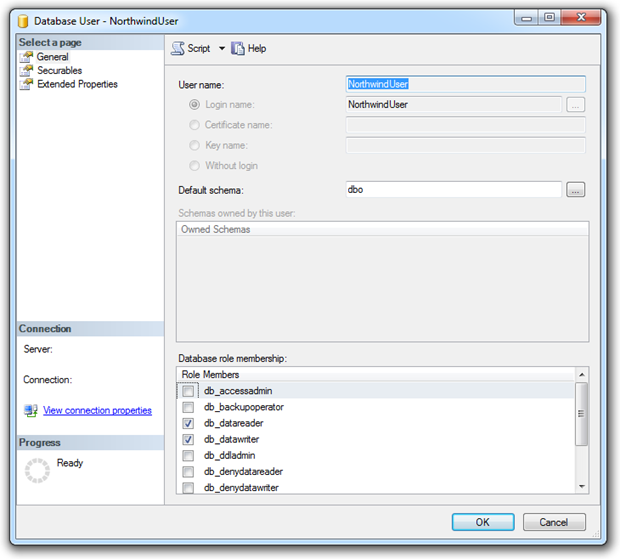Uncheck the db_datareader role
The height and width of the screenshot is (559, 620).
point(188,423)
